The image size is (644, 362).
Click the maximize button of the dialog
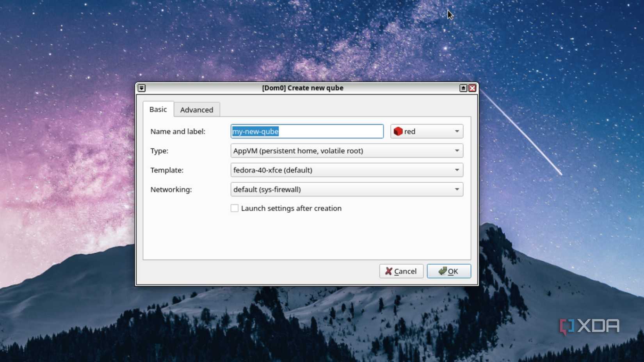point(463,88)
